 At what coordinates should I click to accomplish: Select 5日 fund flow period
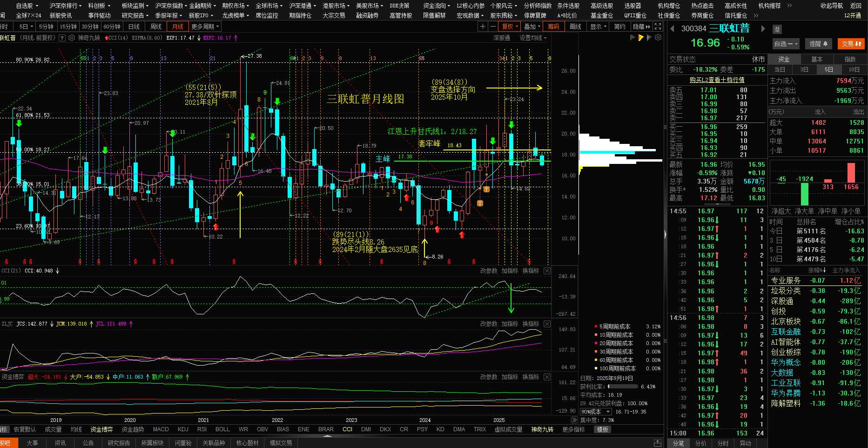click(x=829, y=69)
